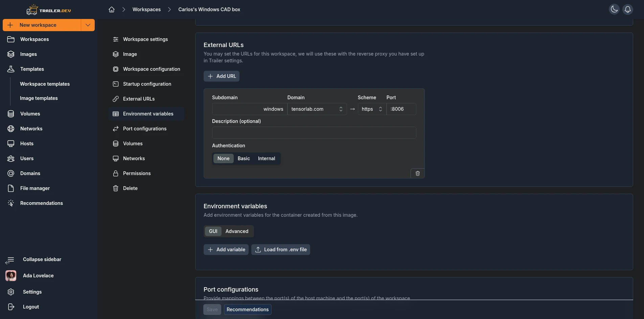Screen dimensions: 644x319
Task: Open Image templates
Action: pyautogui.click(x=39, y=98)
